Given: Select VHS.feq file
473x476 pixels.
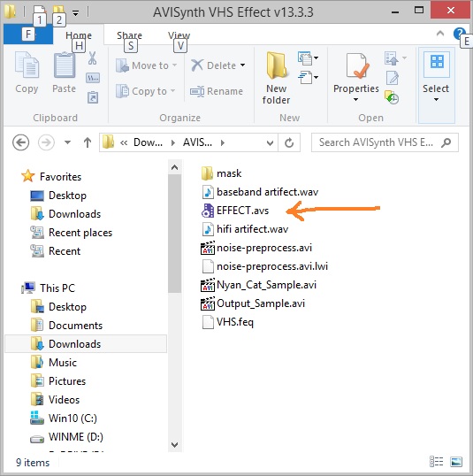Looking at the screenshot, I should (x=227, y=322).
